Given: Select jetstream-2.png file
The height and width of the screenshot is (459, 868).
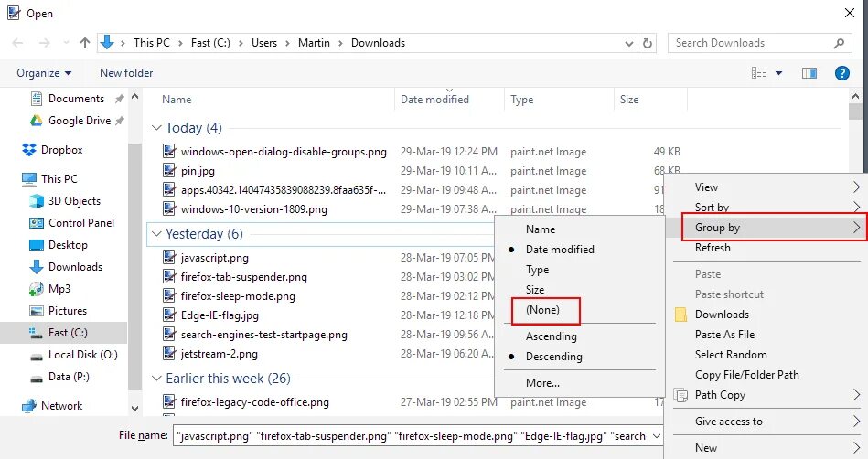Looking at the screenshot, I should pos(220,354).
